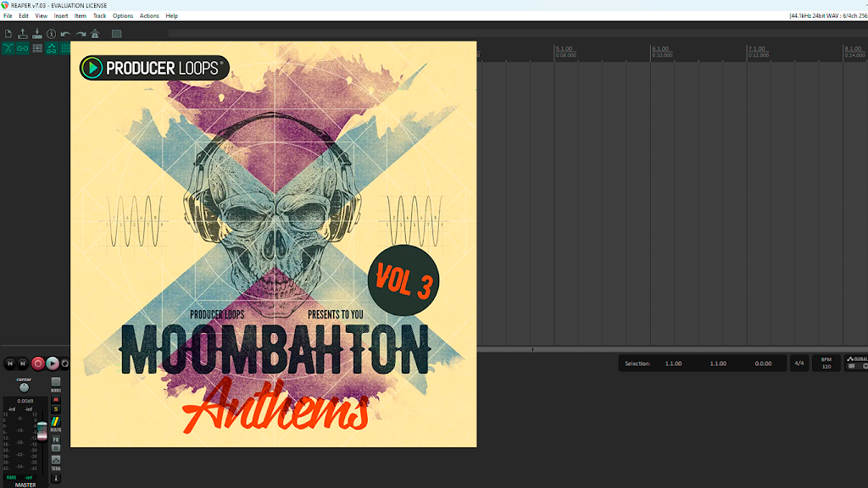The width and height of the screenshot is (868, 488).
Task: Click the master track info icon
Action: [56, 478]
